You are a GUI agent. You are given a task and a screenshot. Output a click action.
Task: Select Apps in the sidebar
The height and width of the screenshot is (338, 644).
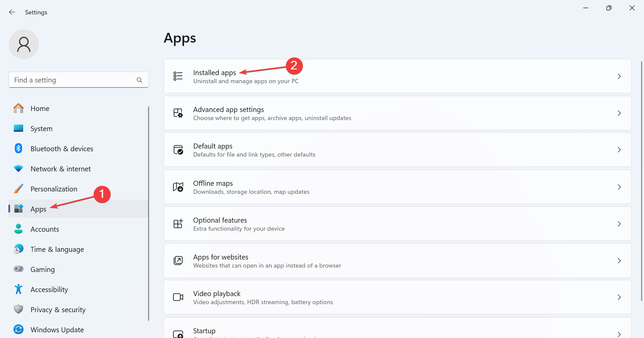coord(78,209)
